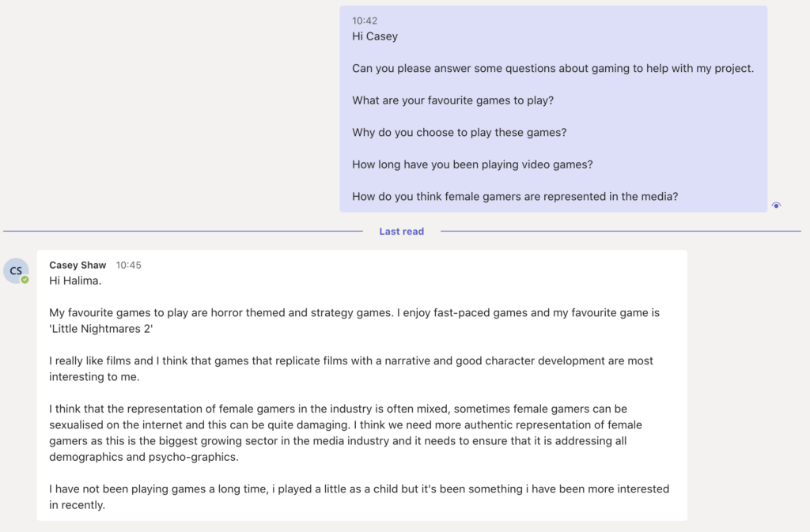
Task: Select the purple sent message bubble
Action: pos(553,109)
